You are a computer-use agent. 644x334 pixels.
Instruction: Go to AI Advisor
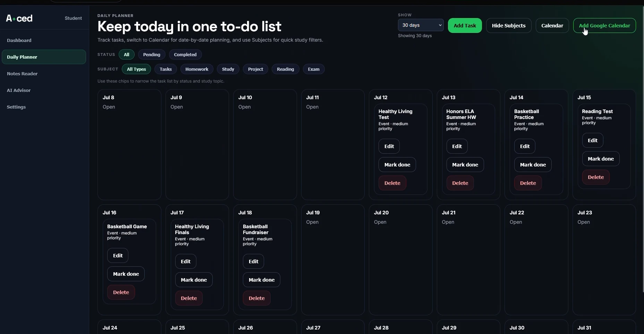[19, 90]
